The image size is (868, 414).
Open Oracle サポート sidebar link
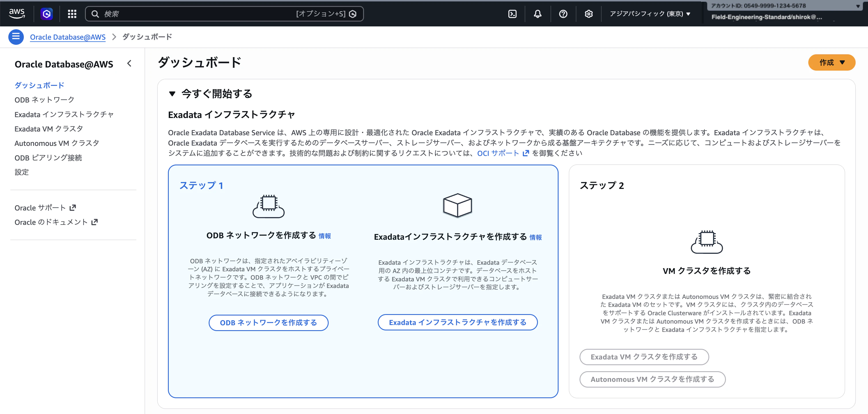[x=45, y=208]
